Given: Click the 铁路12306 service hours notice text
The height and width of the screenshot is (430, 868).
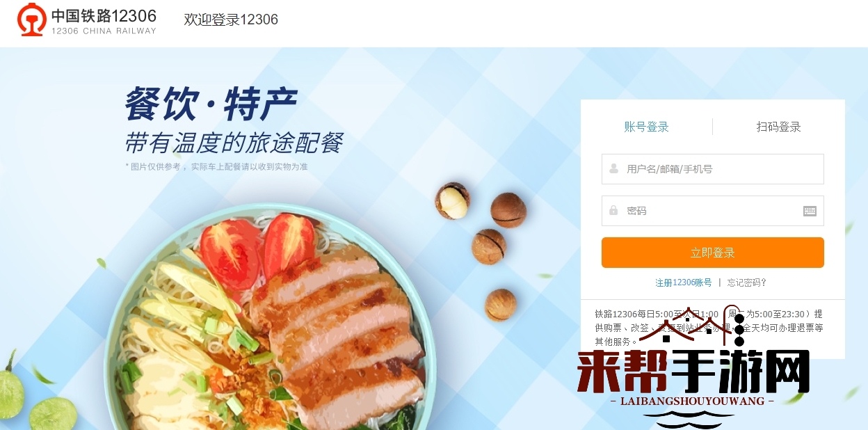Looking at the screenshot, I should 709,328.
